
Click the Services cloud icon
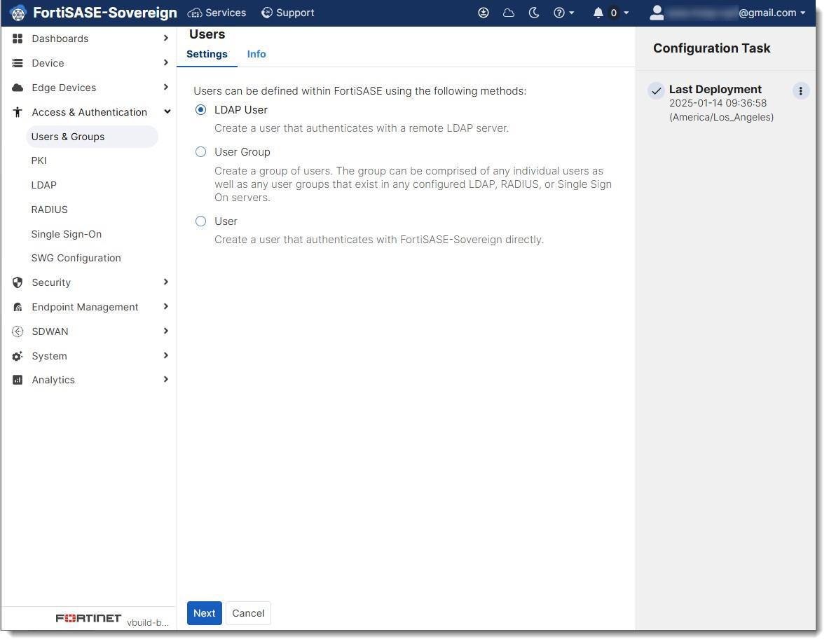[x=195, y=13]
